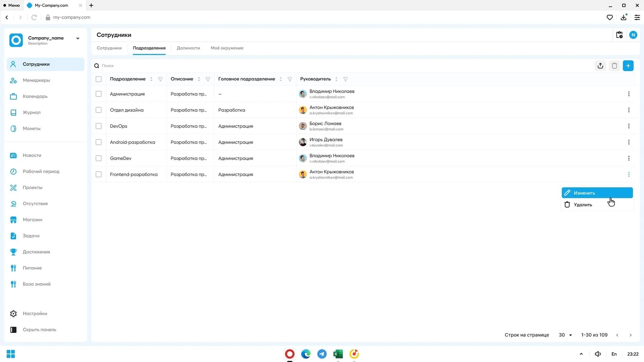The width and height of the screenshot is (644, 362).
Task: Open the user avatar N profile
Action: point(633,35)
